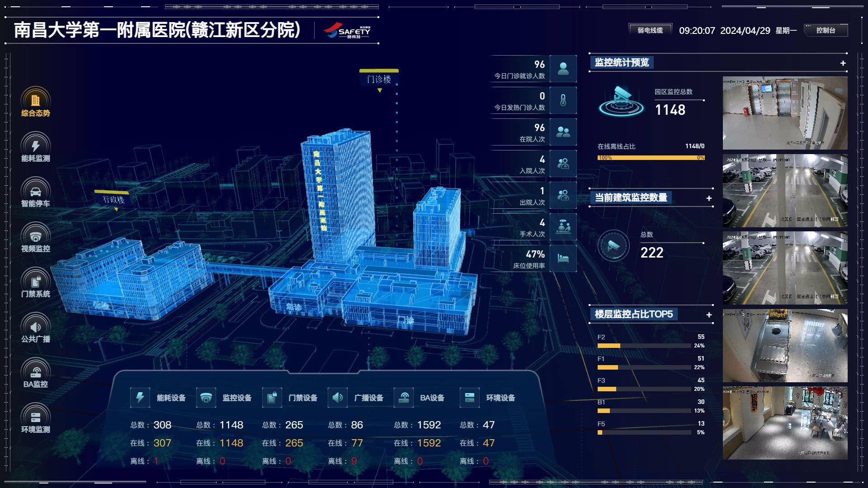Click the 监控统计预览 panel title

622,62
